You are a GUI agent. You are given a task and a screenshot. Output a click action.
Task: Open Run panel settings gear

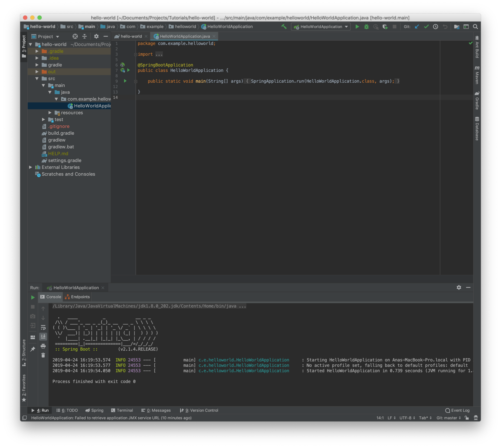pyautogui.click(x=459, y=288)
